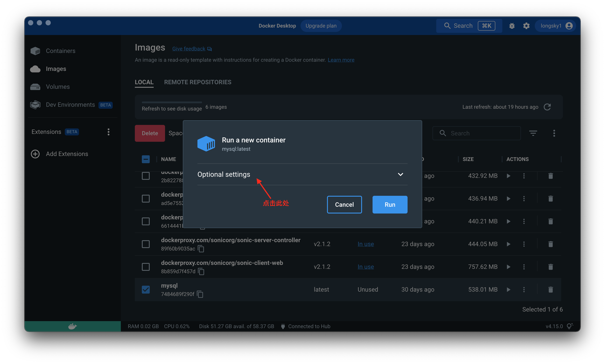Click the Connected to Hub status

point(306,326)
